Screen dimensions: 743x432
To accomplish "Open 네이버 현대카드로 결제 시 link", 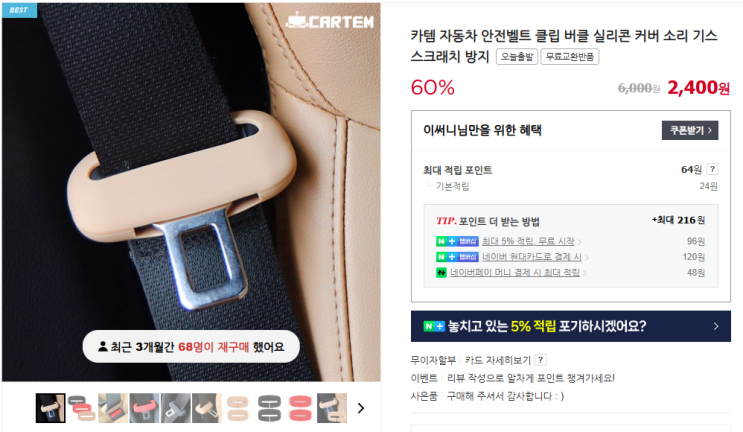I will 532,257.
